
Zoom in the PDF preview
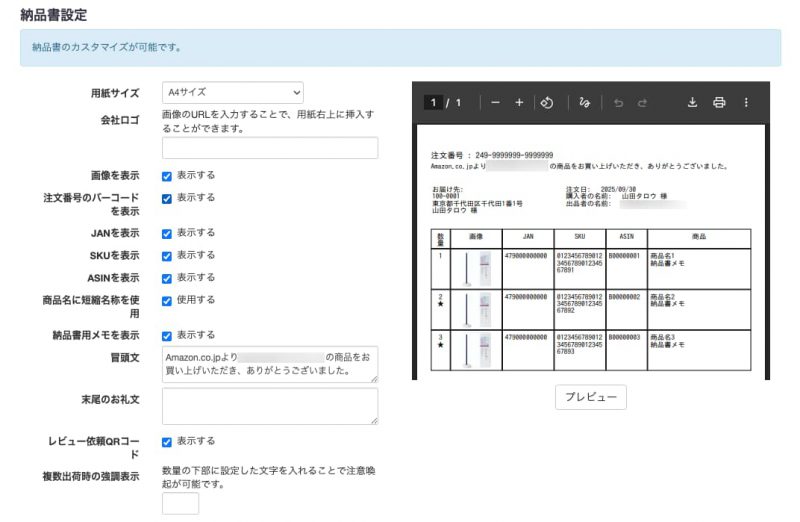pos(519,103)
